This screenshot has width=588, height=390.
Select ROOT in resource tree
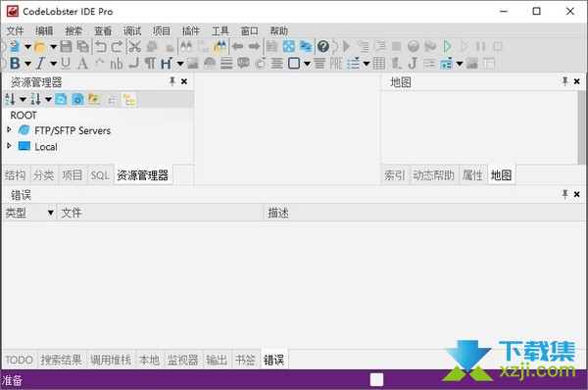(x=24, y=115)
